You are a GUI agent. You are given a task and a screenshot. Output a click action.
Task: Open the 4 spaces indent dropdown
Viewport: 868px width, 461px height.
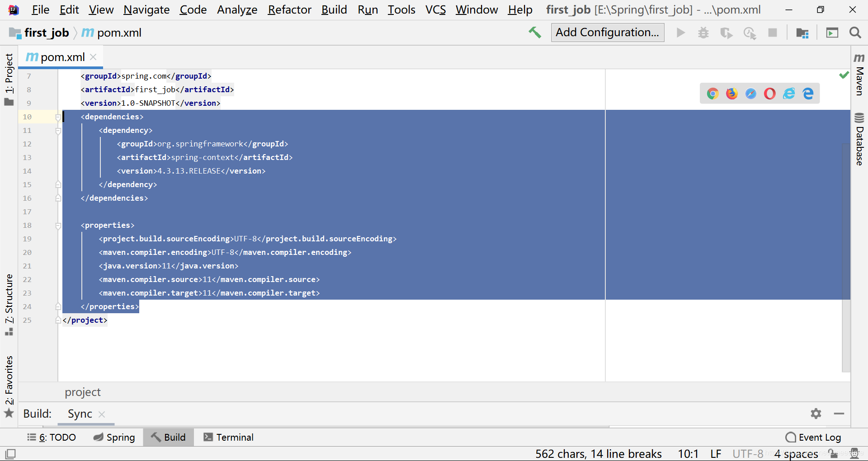796,454
